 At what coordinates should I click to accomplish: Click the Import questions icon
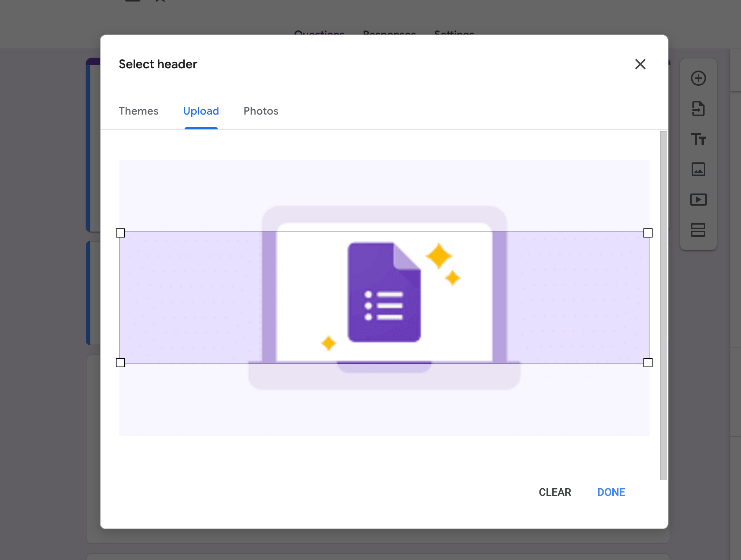coord(698,109)
